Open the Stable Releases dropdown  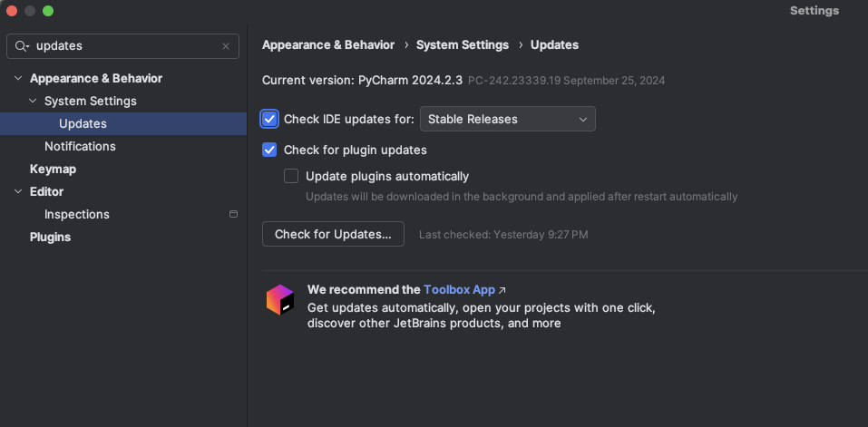507,119
